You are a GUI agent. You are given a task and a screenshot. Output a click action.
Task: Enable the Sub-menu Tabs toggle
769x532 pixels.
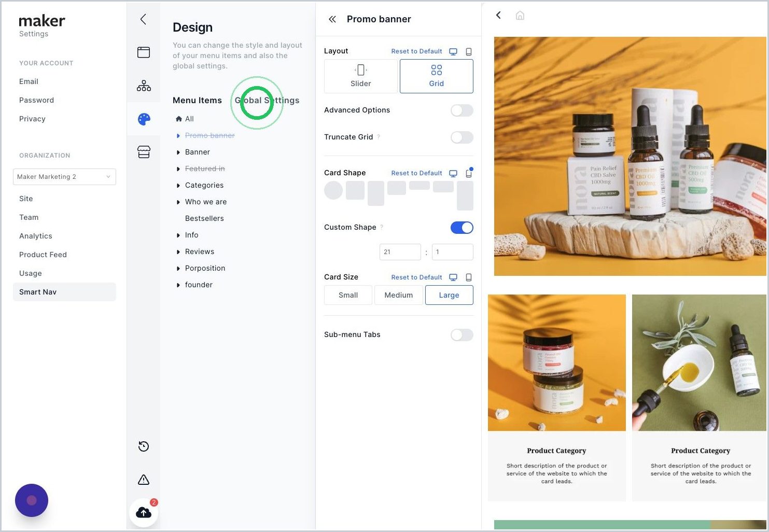point(462,335)
